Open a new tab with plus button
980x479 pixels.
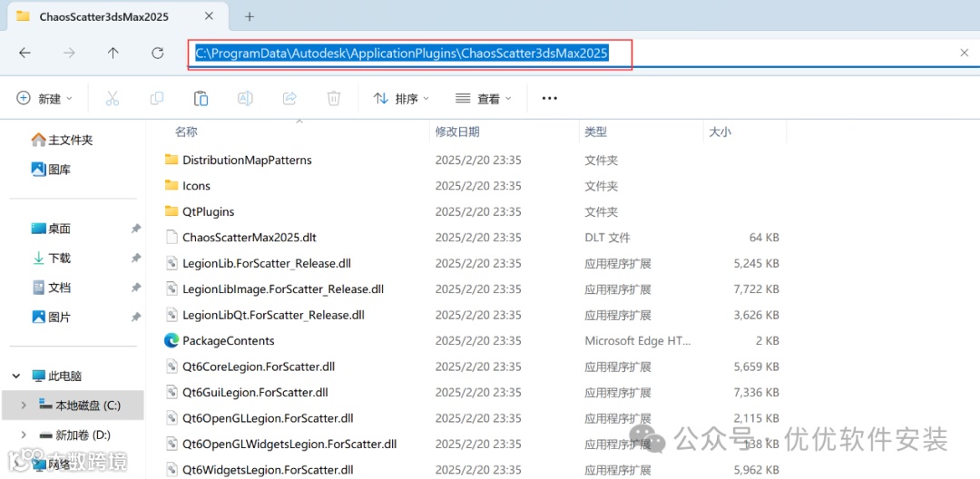(250, 17)
